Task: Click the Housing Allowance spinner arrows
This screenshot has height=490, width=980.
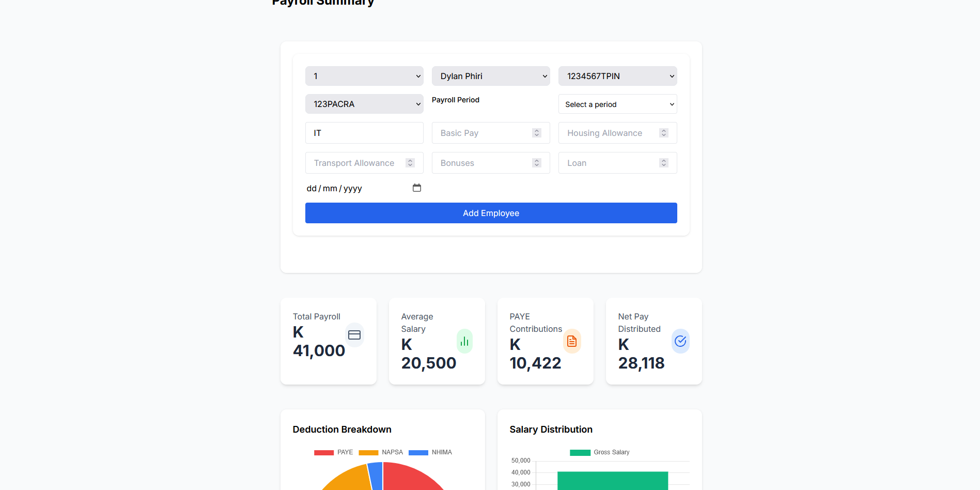Action: [664, 133]
